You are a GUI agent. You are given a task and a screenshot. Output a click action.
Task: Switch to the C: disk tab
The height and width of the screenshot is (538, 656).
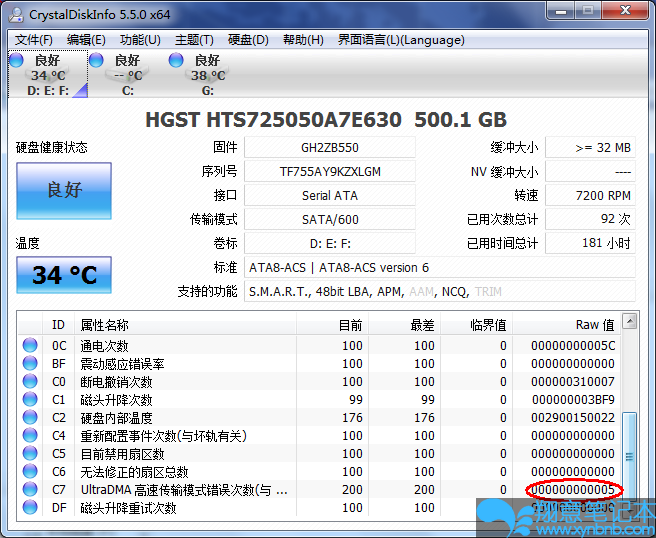coord(128,74)
